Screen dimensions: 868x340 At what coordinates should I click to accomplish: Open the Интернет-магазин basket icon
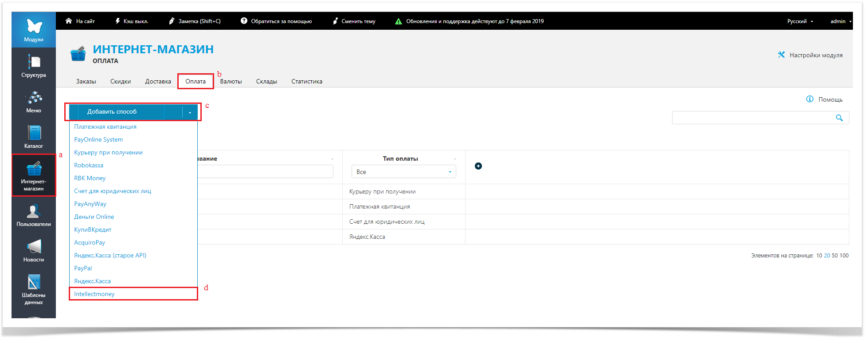tap(34, 170)
